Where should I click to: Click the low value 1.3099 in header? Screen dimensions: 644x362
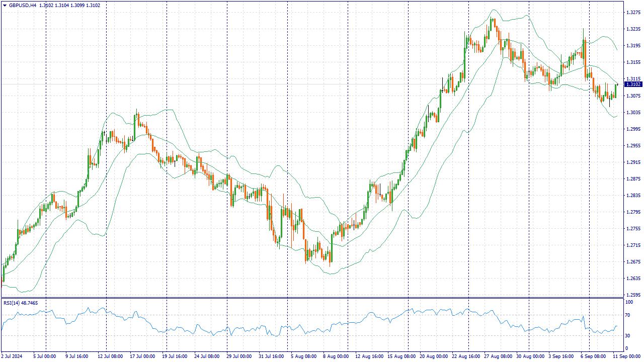77,6
